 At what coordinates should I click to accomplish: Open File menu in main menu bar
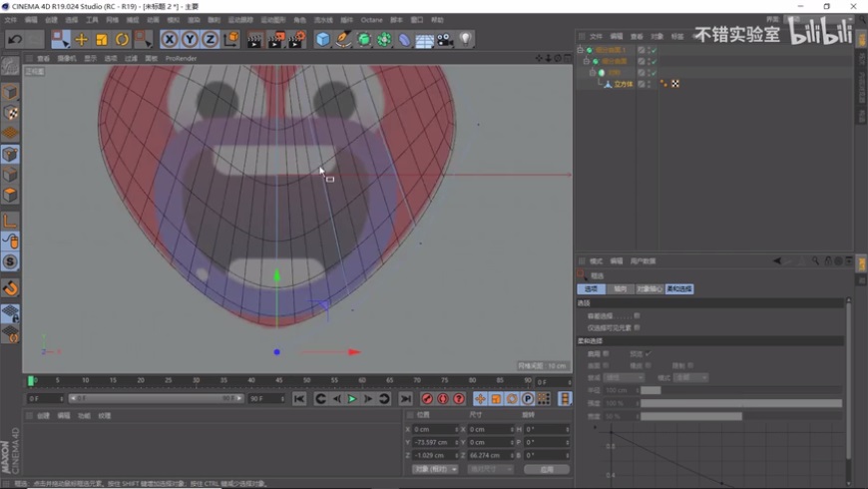click(11, 20)
